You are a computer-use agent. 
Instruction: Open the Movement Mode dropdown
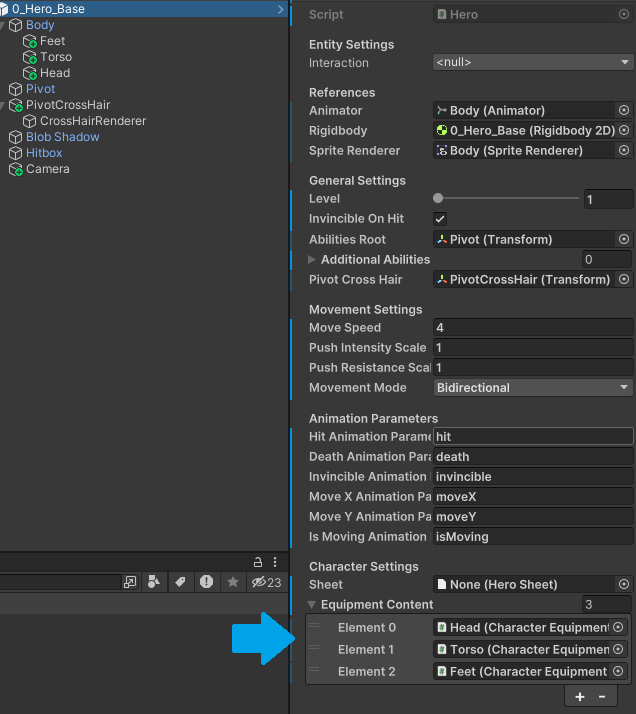532,387
